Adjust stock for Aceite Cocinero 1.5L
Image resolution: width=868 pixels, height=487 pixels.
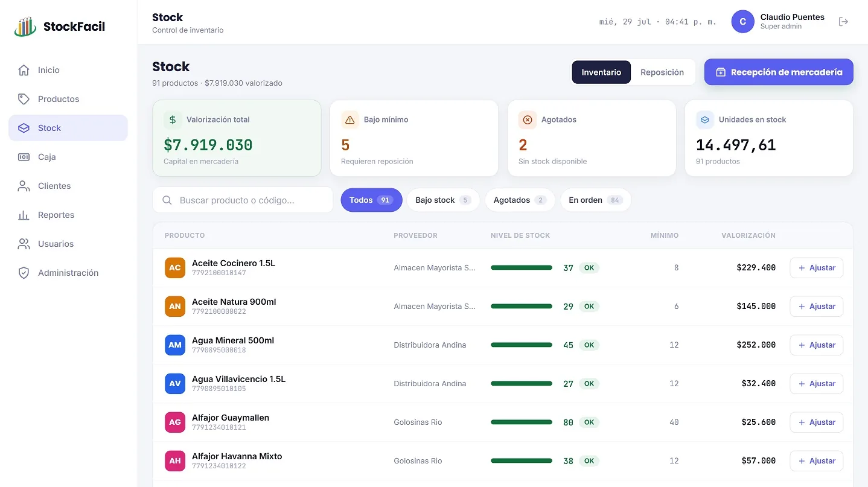816,268
